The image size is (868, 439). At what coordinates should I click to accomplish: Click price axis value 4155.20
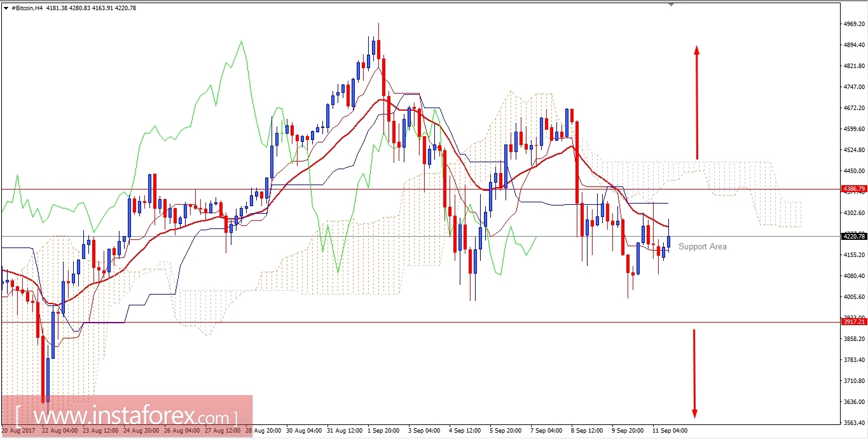(x=855, y=255)
